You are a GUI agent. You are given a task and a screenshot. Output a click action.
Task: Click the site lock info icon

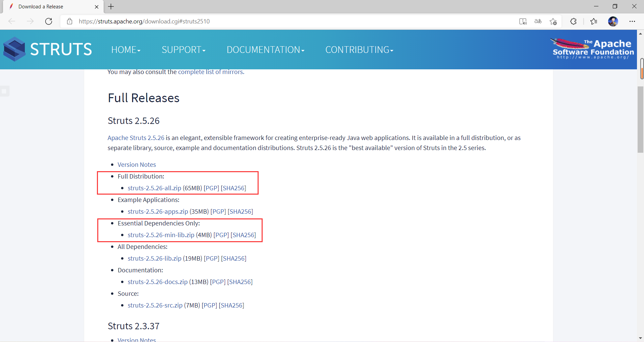click(69, 21)
